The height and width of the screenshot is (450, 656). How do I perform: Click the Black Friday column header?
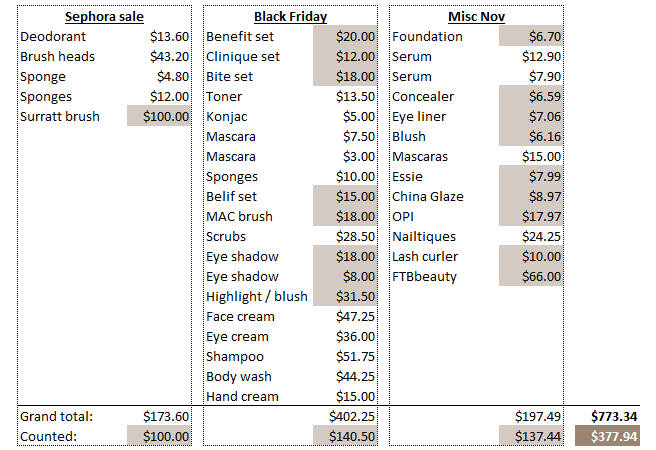point(290,17)
